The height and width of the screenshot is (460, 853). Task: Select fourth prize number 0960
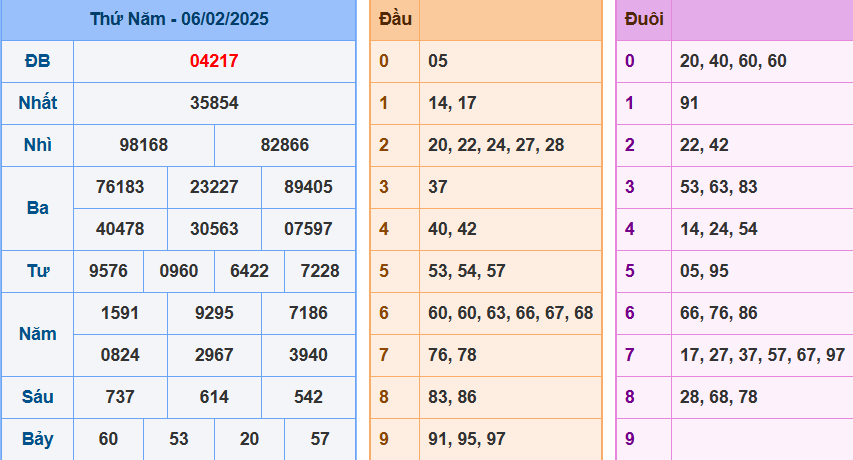click(179, 271)
